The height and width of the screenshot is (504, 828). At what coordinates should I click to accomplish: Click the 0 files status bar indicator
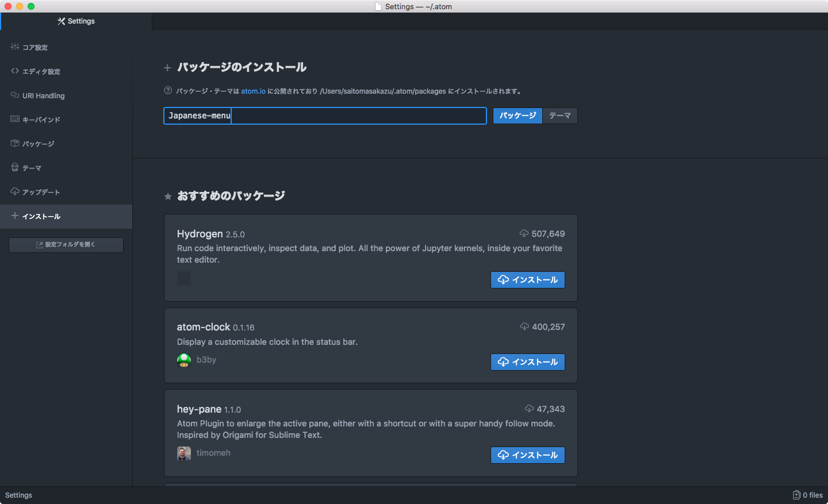tap(808, 495)
